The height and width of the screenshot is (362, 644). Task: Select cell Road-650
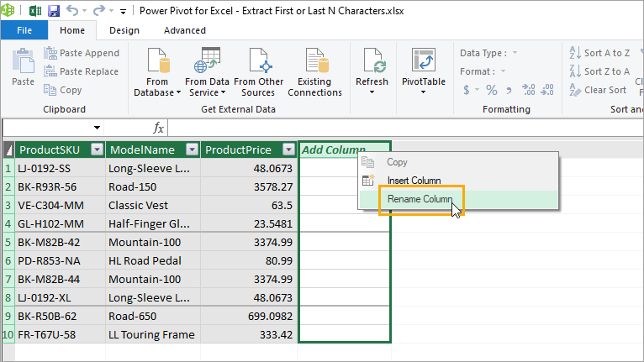click(x=153, y=316)
